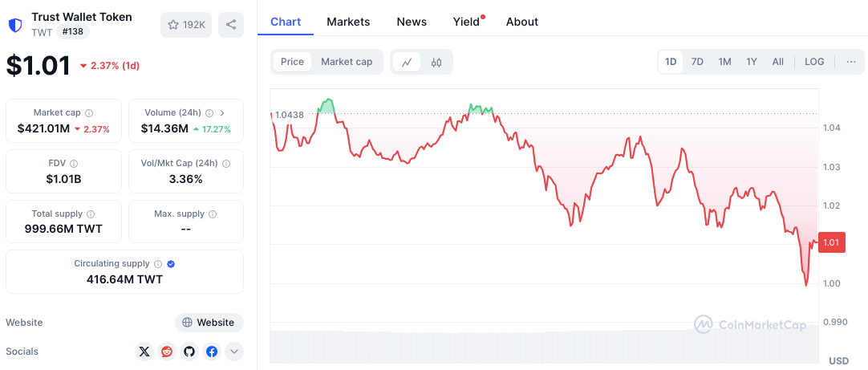Viewport: 868px width, 370px height.
Task: Select the Market cap chart toggle
Action: (347, 62)
